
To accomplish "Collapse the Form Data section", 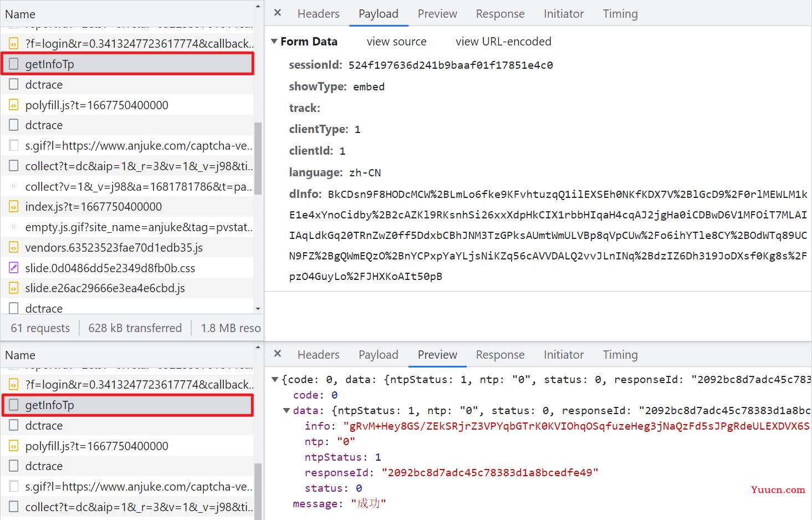I will [274, 42].
